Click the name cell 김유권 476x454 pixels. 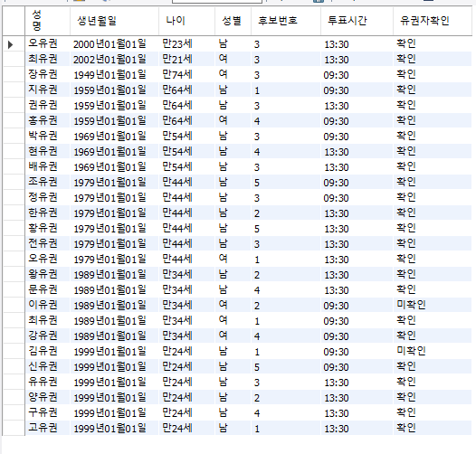coord(48,352)
